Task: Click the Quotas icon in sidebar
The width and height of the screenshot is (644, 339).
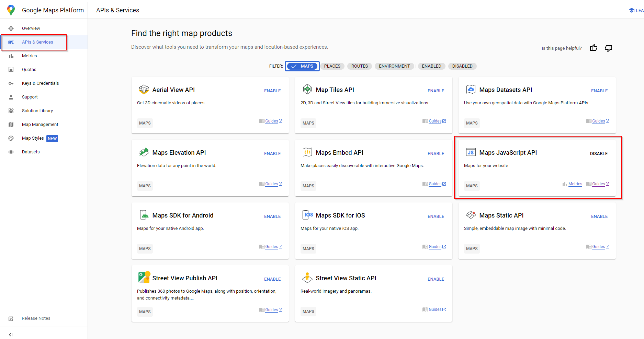Action: click(x=11, y=70)
